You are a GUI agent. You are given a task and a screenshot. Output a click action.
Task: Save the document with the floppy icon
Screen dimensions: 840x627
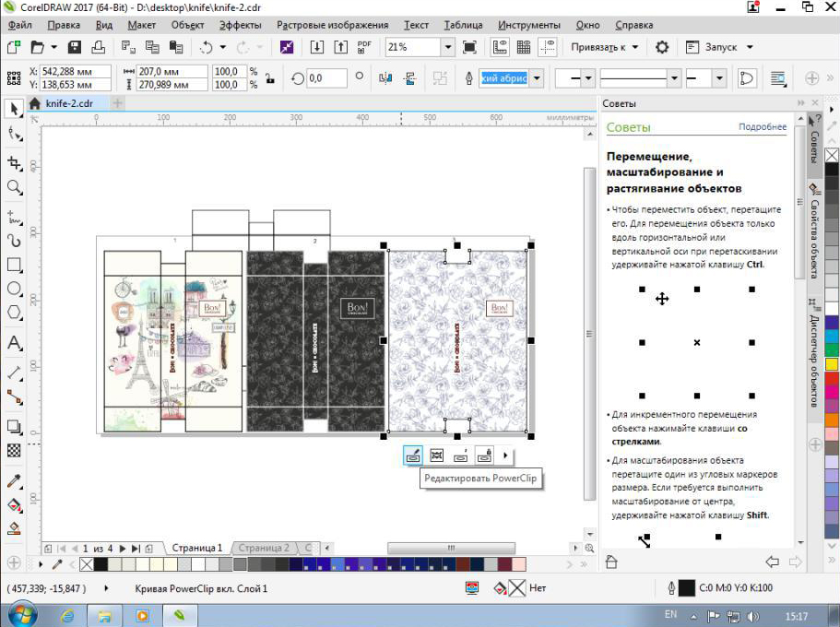[75, 47]
